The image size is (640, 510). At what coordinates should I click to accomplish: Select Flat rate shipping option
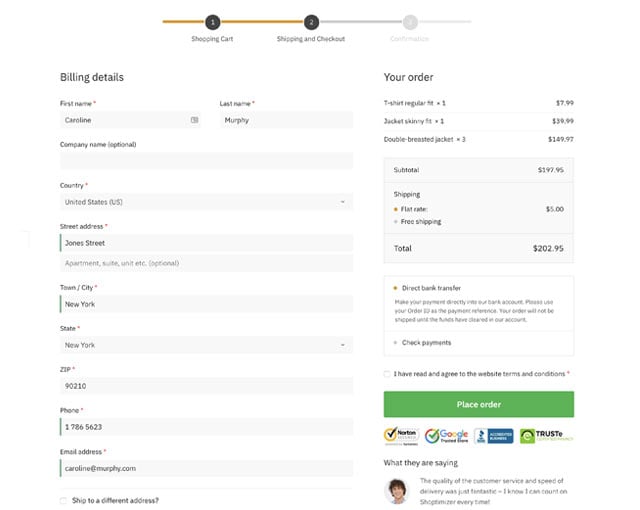click(x=396, y=209)
